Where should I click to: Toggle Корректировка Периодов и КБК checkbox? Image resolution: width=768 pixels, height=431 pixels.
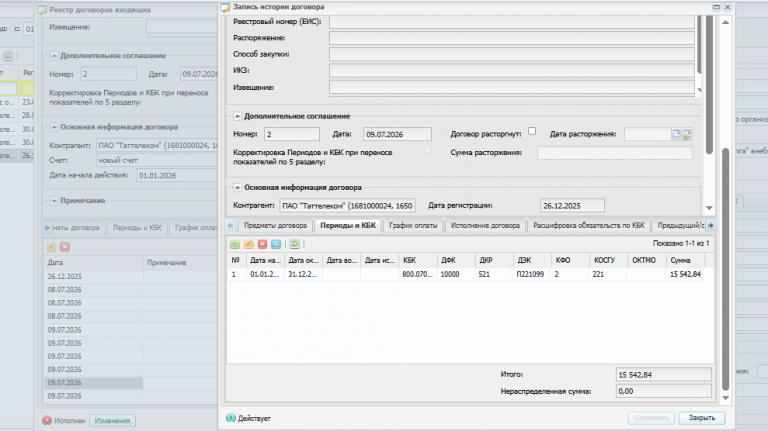click(x=428, y=150)
